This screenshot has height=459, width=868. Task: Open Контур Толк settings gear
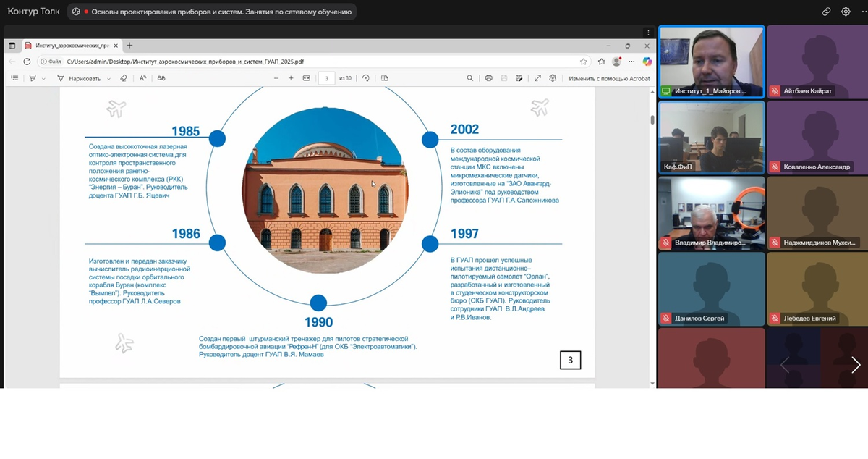point(846,12)
